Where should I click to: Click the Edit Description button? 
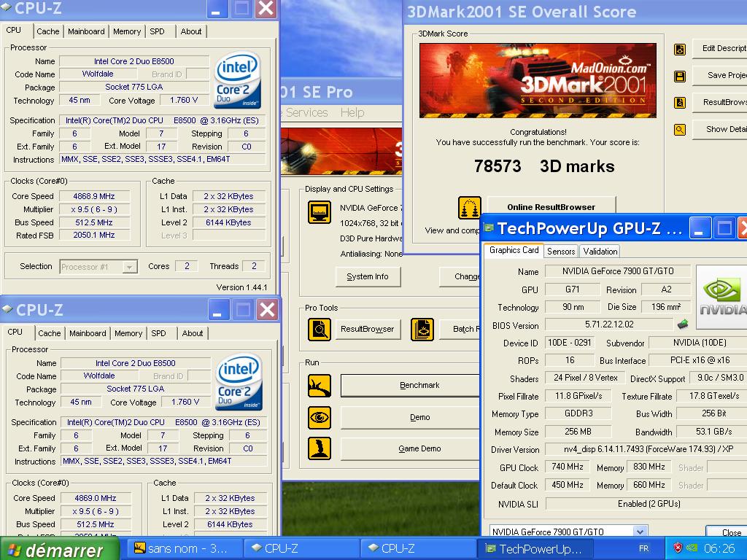coord(720,48)
